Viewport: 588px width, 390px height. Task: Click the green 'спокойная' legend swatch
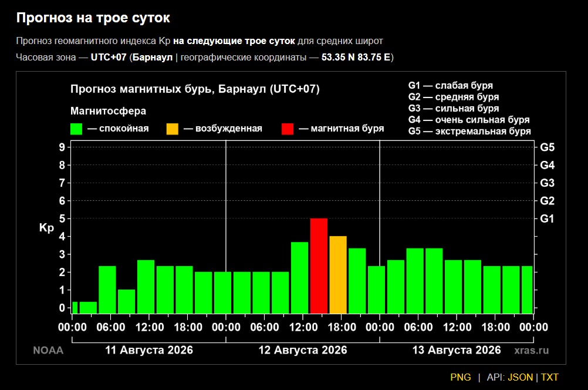76,129
